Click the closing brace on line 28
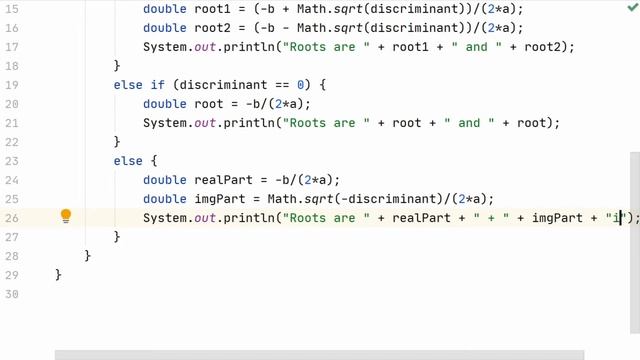The width and height of the screenshot is (640, 360). [87, 256]
